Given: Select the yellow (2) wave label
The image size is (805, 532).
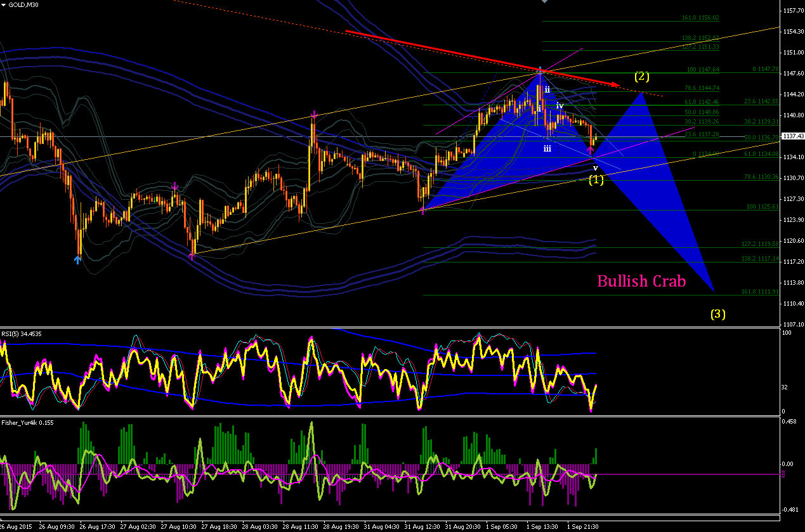Looking at the screenshot, I should 642,77.
